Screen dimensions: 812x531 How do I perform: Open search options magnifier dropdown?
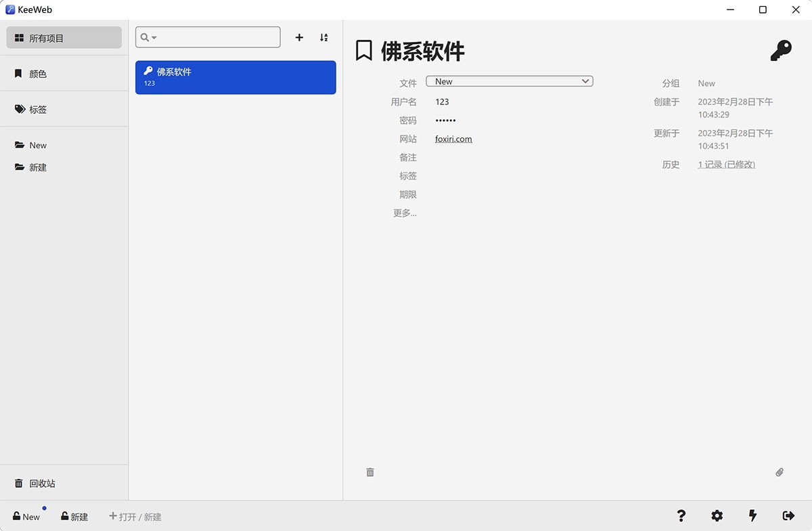tap(148, 37)
